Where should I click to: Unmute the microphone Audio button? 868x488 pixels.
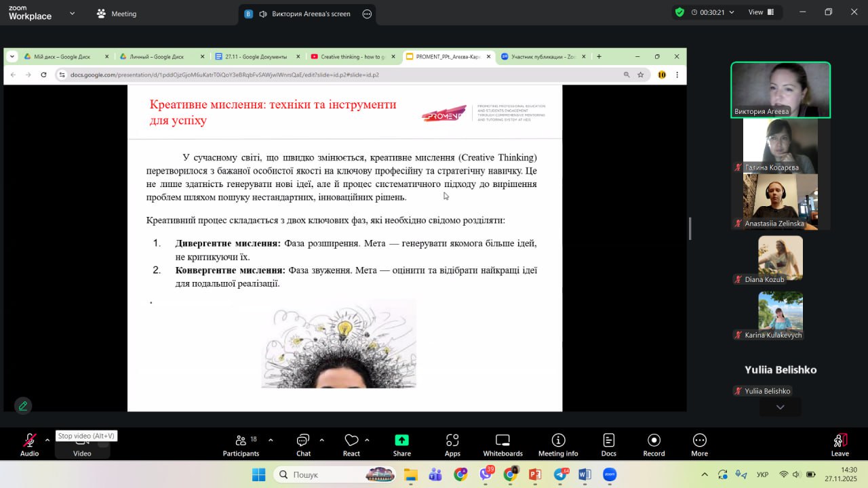pyautogui.click(x=29, y=445)
